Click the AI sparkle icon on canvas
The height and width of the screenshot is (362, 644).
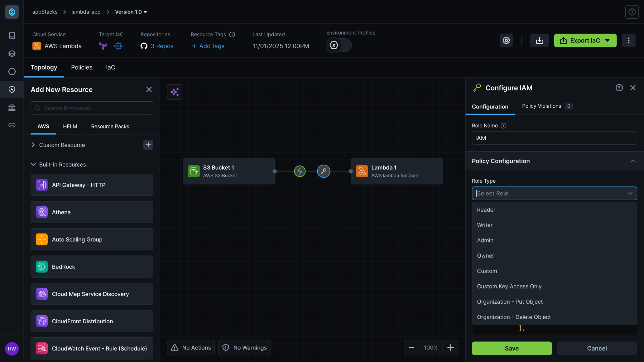pyautogui.click(x=175, y=92)
